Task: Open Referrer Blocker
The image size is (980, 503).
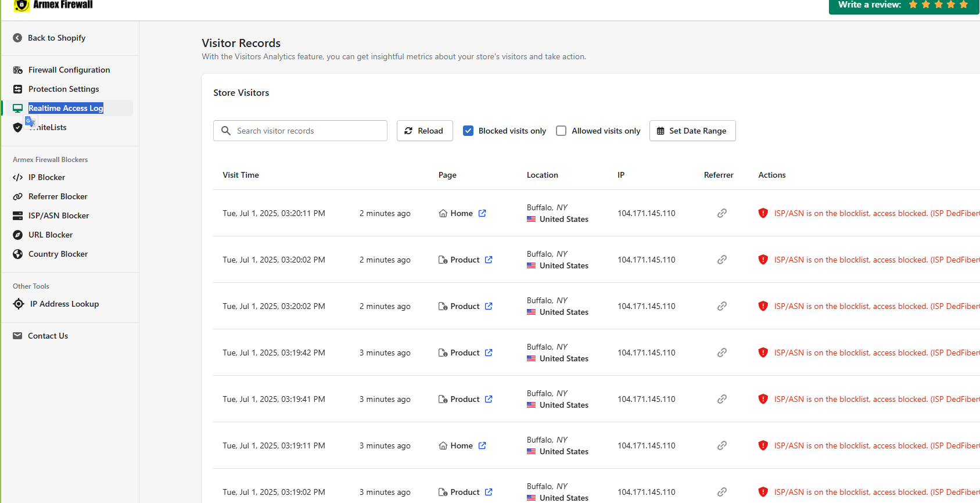Action: click(x=58, y=196)
